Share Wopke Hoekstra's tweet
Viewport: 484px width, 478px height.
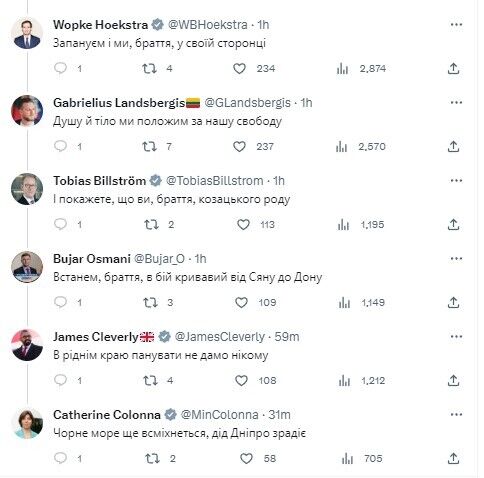453,69
